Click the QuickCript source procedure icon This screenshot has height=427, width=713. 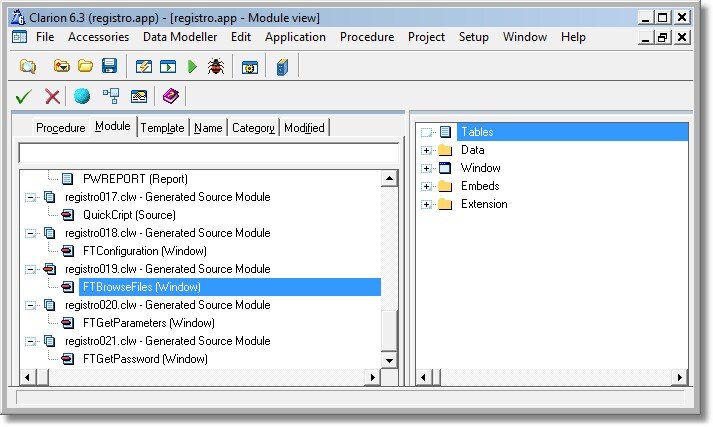[x=67, y=215]
